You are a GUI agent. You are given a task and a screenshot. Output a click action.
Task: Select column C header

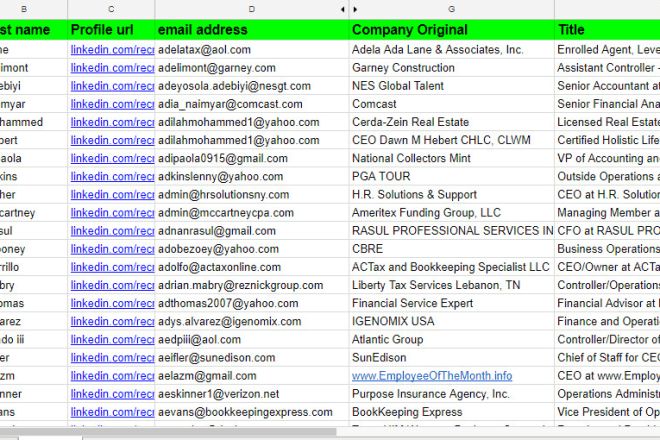111,9
